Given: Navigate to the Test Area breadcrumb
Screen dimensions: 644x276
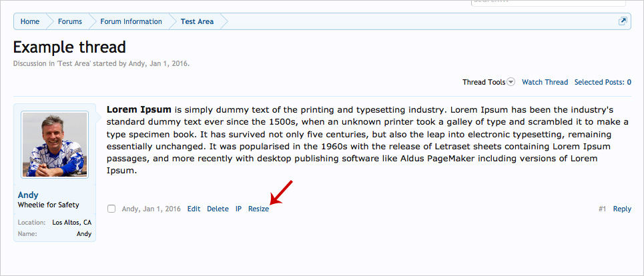Looking at the screenshot, I should coord(197,21).
